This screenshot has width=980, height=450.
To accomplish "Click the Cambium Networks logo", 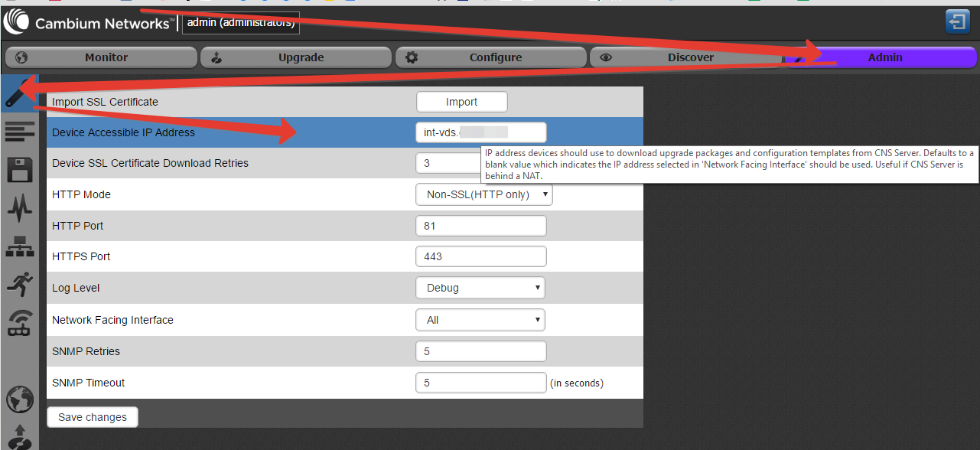I will coord(89,23).
